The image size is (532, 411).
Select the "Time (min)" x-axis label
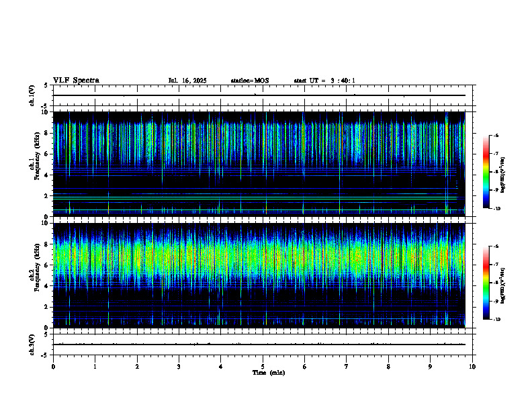[x=269, y=373]
